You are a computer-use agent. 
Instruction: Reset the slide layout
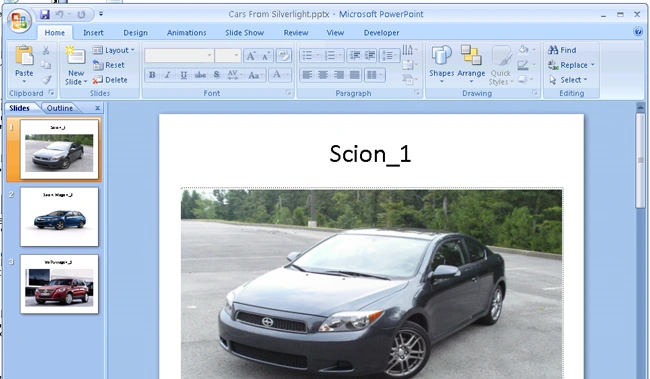109,65
